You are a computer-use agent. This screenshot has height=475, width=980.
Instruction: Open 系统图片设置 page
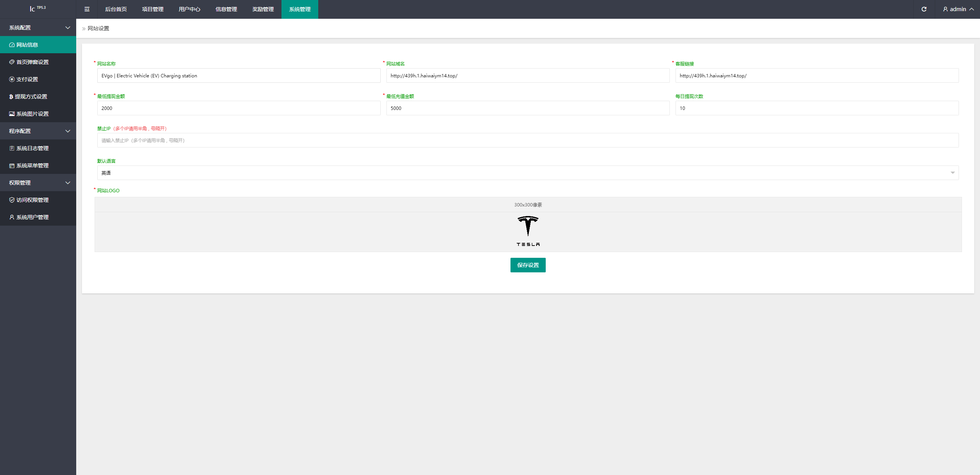click(38, 114)
